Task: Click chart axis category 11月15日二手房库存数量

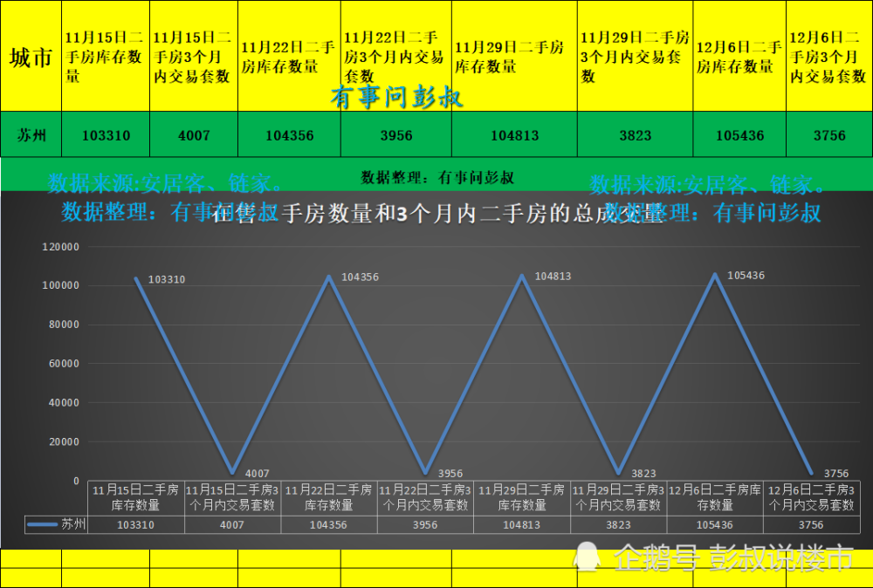Action: (136, 497)
